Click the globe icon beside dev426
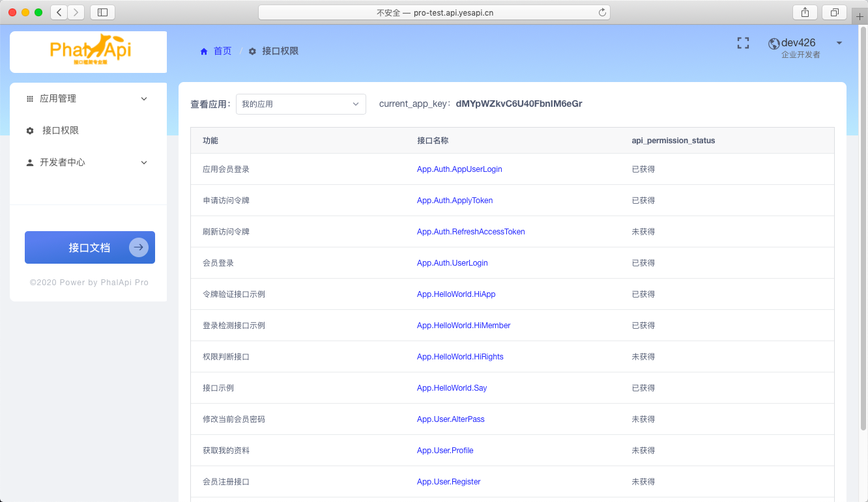868x502 pixels. 774,44
